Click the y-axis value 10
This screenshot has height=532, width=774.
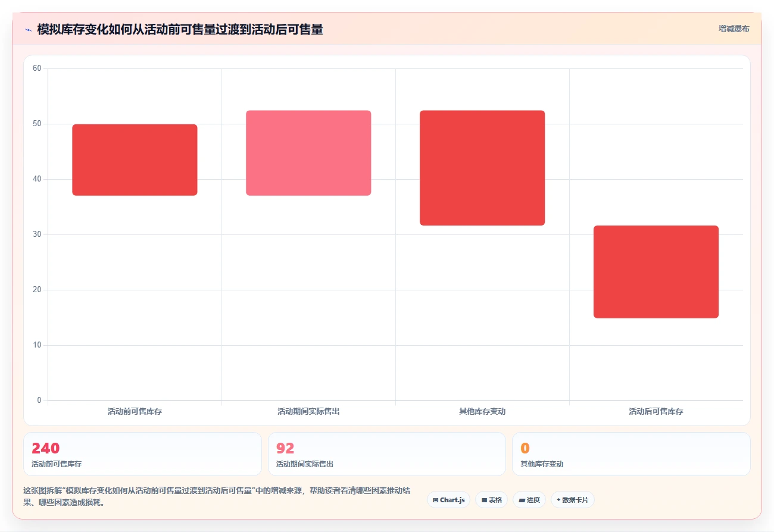pyautogui.click(x=37, y=345)
